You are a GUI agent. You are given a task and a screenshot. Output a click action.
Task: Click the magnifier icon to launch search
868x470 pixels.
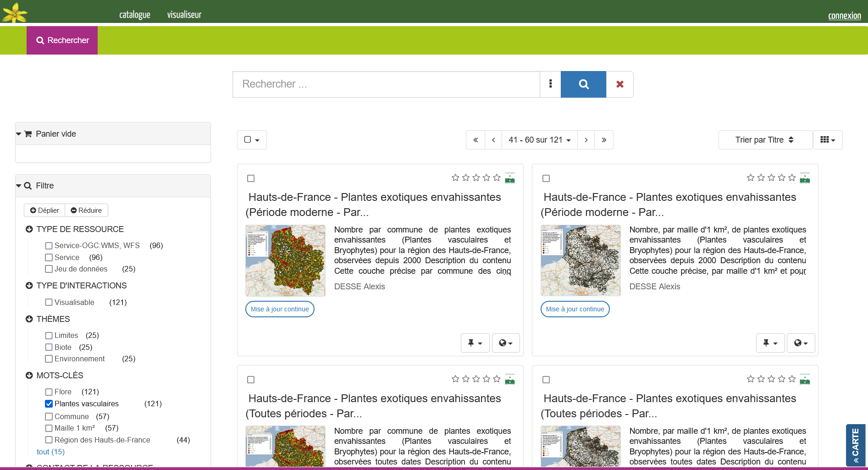583,84
